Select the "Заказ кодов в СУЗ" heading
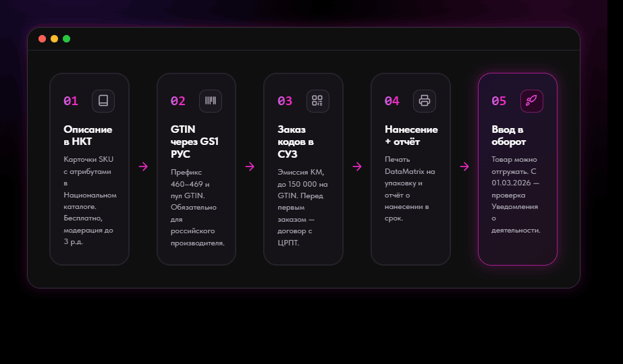The image size is (623, 364). pyautogui.click(x=296, y=142)
